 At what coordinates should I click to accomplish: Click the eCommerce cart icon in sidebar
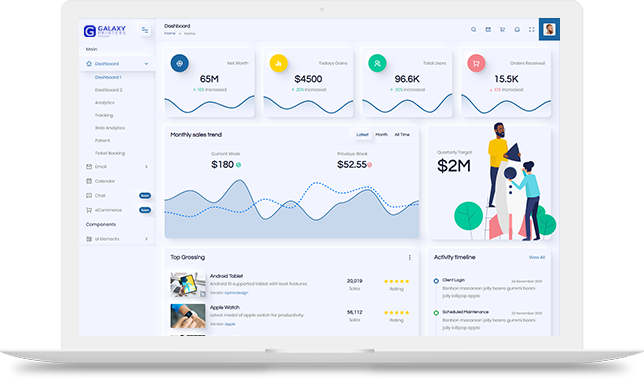coord(89,210)
